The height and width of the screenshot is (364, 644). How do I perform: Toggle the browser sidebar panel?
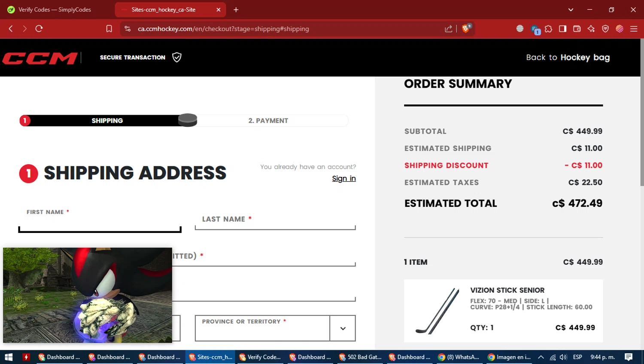[x=562, y=29]
